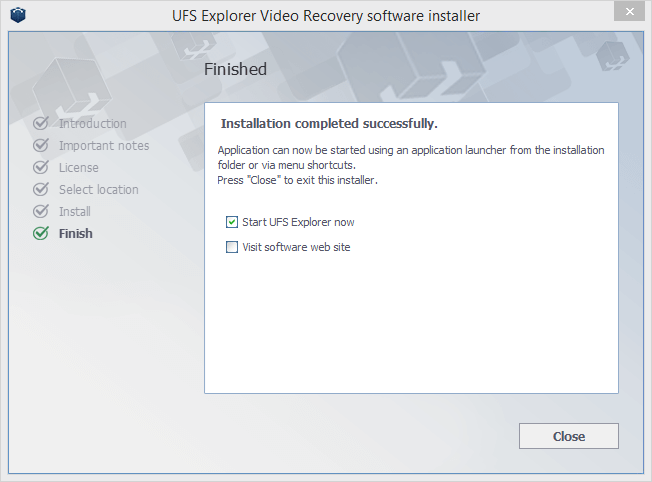The height and width of the screenshot is (482, 652).
Task: Click the UFS Explorer app icon in title bar
Action: [18, 15]
